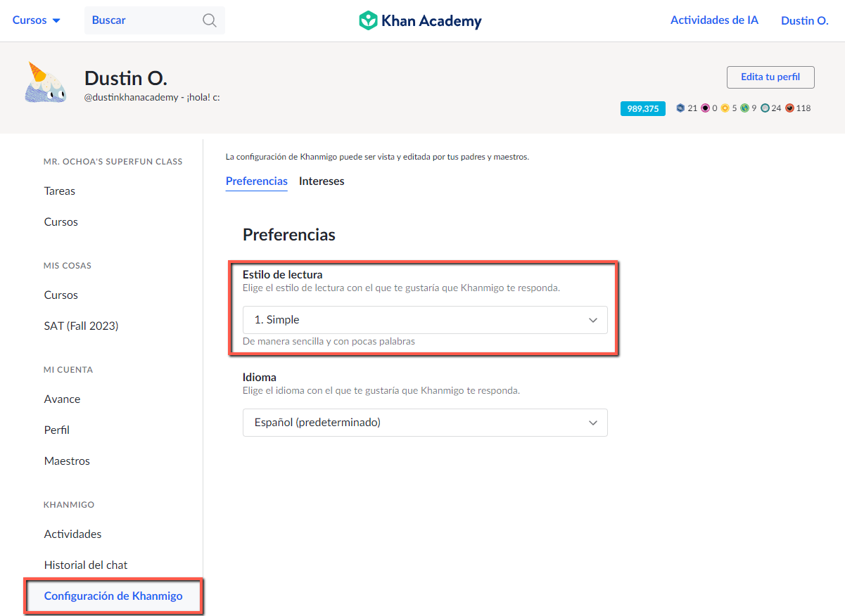This screenshot has height=616, width=845.
Task: Click the MIS COSAS sidebar header
Action: tap(68, 266)
